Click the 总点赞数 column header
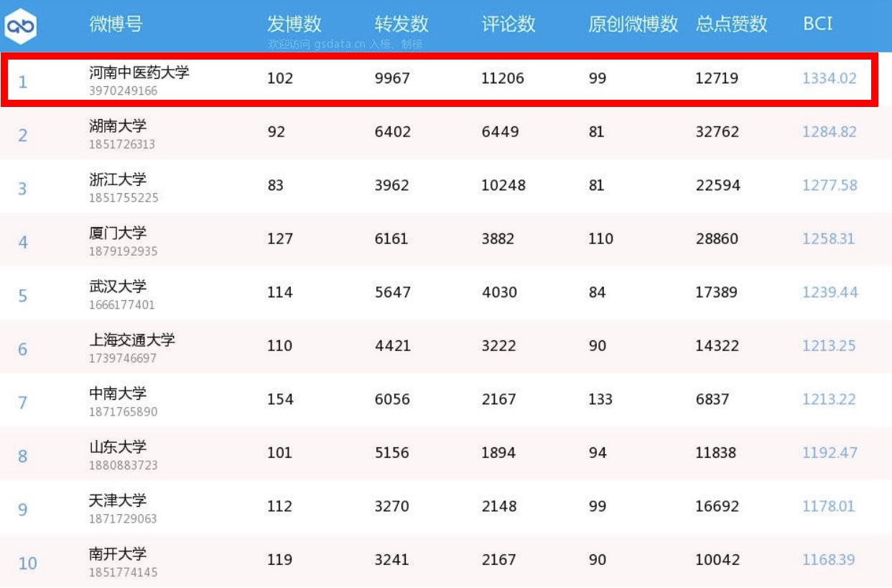The image size is (892, 588). pyautogui.click(x=731, y=24)
